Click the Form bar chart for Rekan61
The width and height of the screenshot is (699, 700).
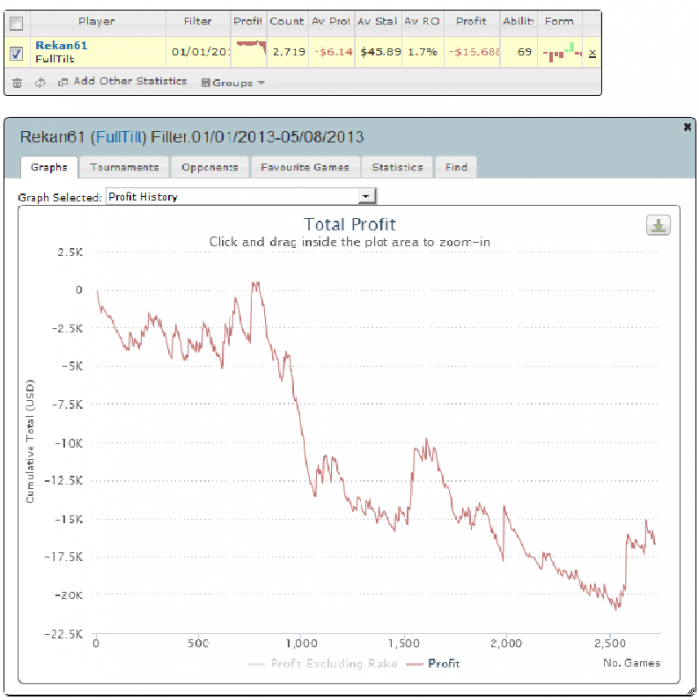pyautogui.click(x=562, y=52)
